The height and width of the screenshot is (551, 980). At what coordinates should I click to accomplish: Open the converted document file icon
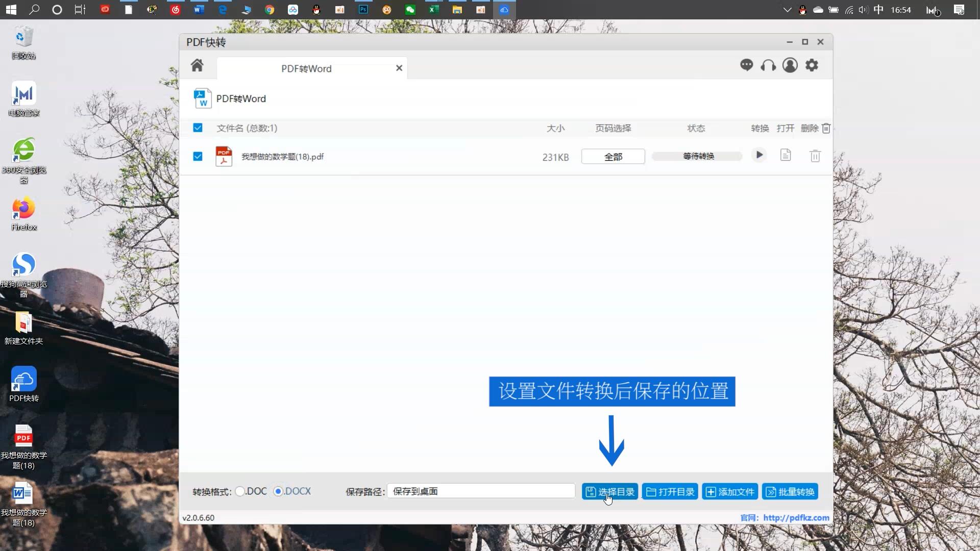point(785,155)
